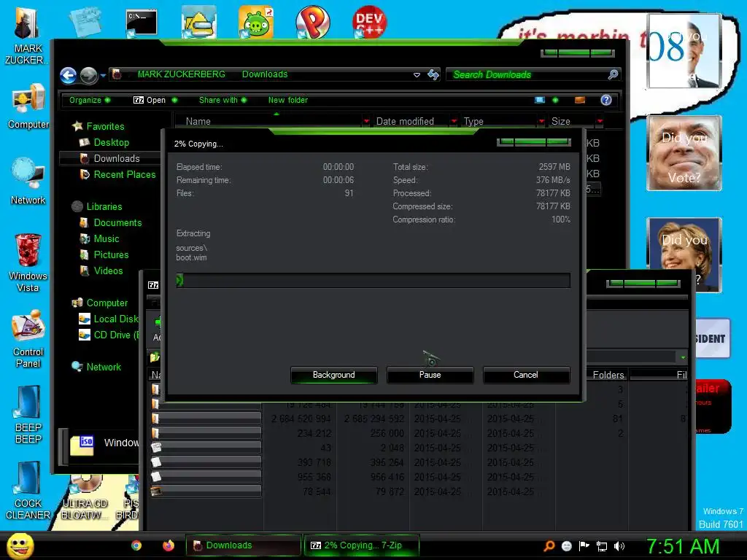Click the refresh icon in explorer address bar
Viewport: 747px width, 560px height.
pyautogui.click(x=433, y=75)
